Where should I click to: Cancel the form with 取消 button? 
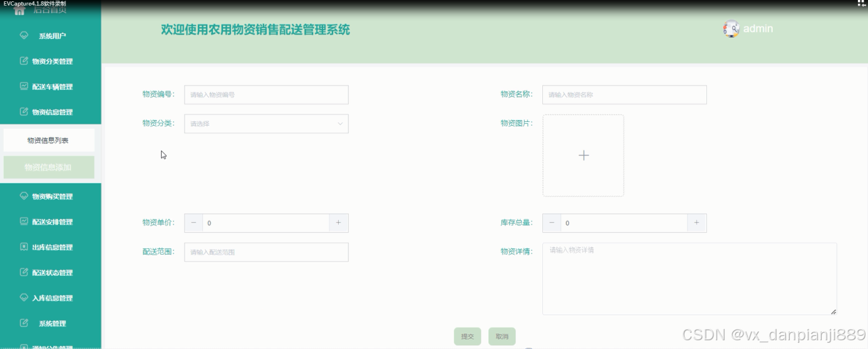(502, 336)
